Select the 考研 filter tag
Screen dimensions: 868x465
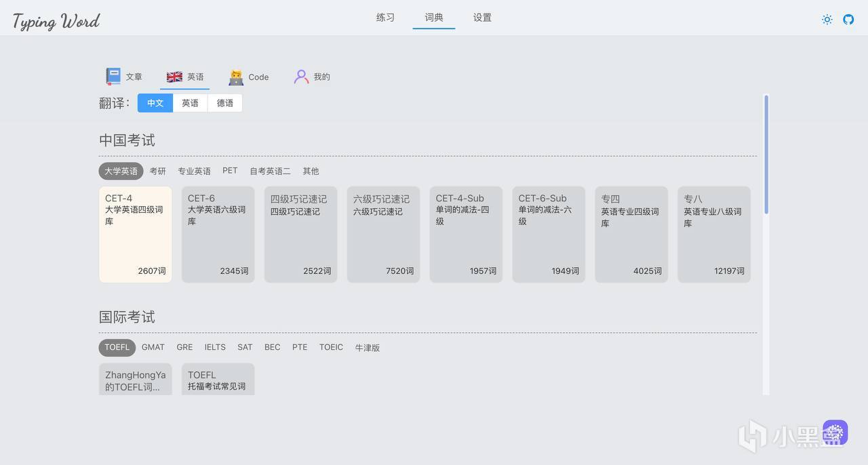pyautogui.click(x=158, y=171)
